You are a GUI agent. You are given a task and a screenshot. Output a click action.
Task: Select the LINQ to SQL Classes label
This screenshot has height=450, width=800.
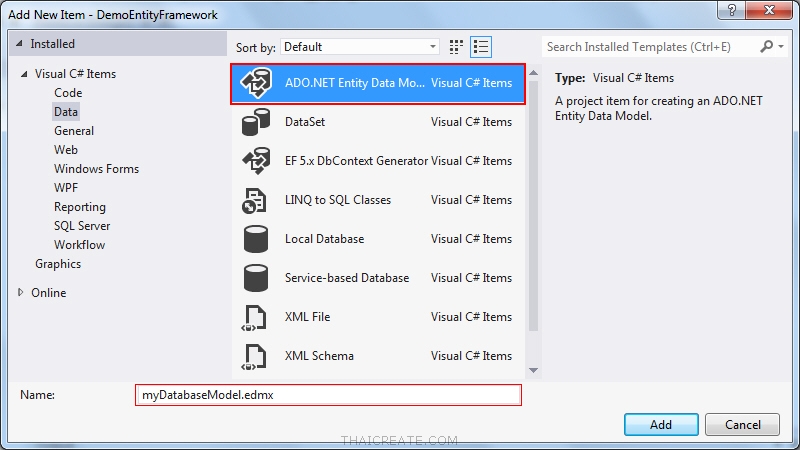pyautogui.click(x=338, y=200)
